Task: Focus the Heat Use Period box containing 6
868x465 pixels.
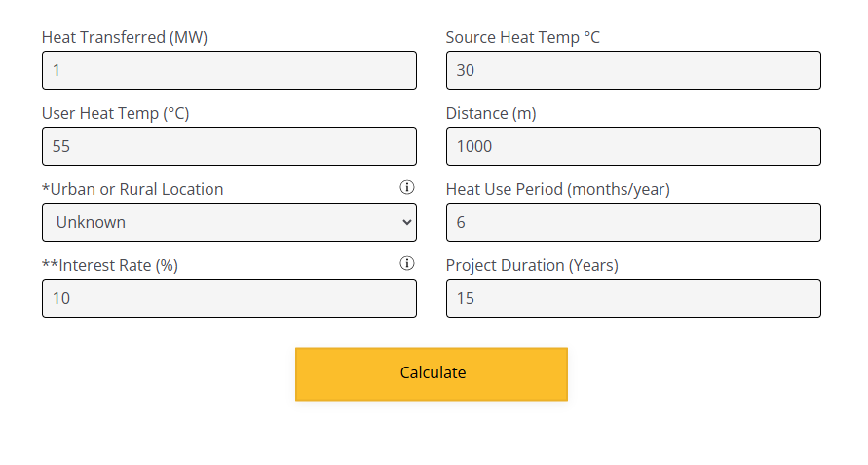Action: pos(633,222)
